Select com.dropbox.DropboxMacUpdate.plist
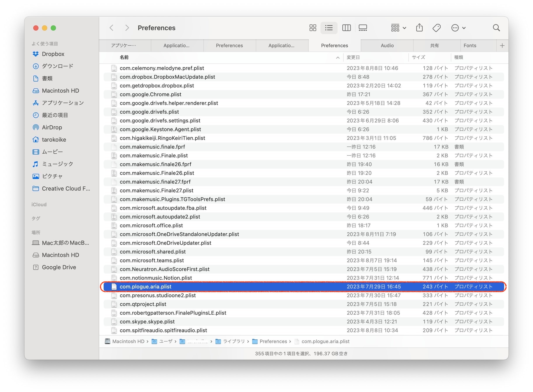The height and width of the screenshot is (392, 533). [x=304, y=77]
